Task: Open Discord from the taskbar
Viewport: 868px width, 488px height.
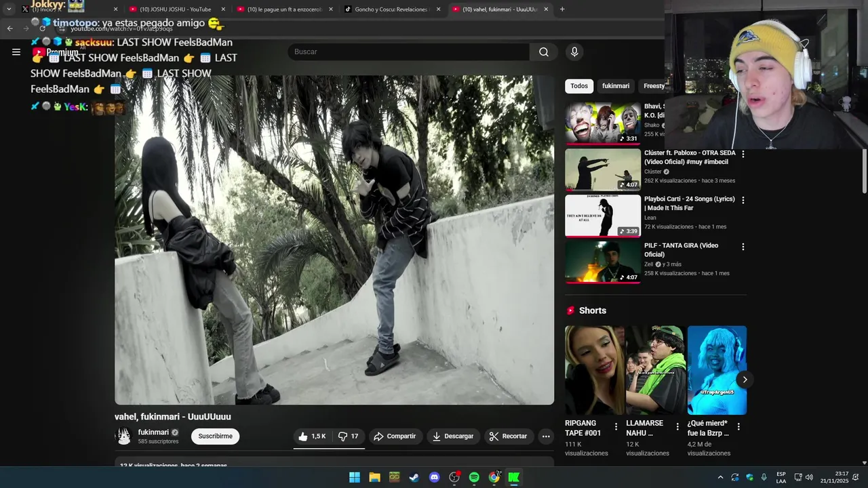Action: coord(434,477)
